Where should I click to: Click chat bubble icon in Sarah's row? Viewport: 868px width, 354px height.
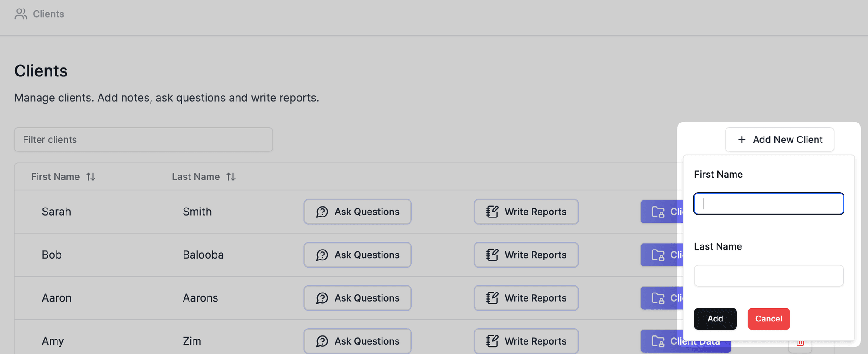(322, 212)
